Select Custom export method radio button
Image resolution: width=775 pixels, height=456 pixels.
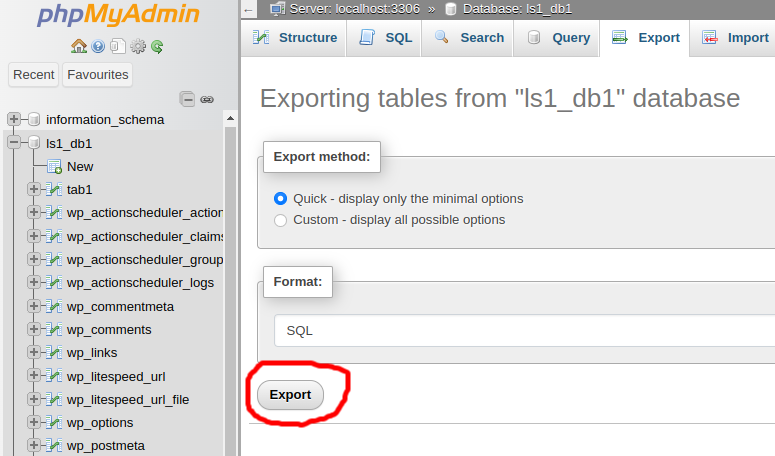coord(281,220)
